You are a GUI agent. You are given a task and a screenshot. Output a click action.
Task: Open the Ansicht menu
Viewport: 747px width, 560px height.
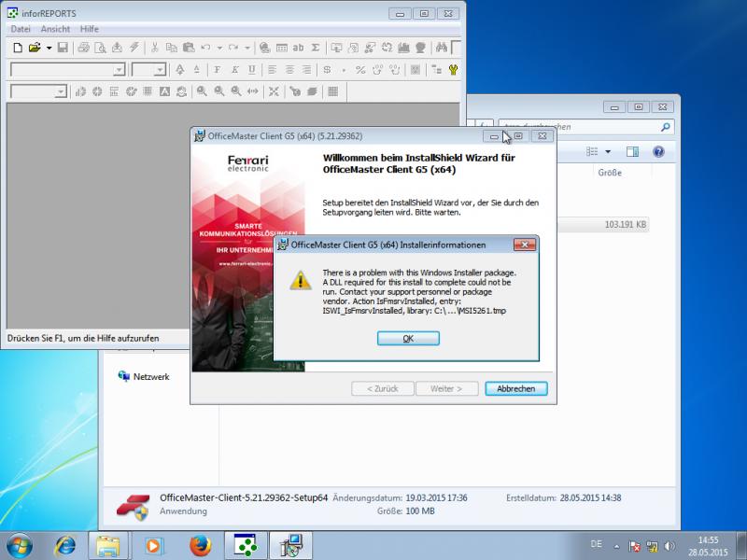click(x=54, y=29)
